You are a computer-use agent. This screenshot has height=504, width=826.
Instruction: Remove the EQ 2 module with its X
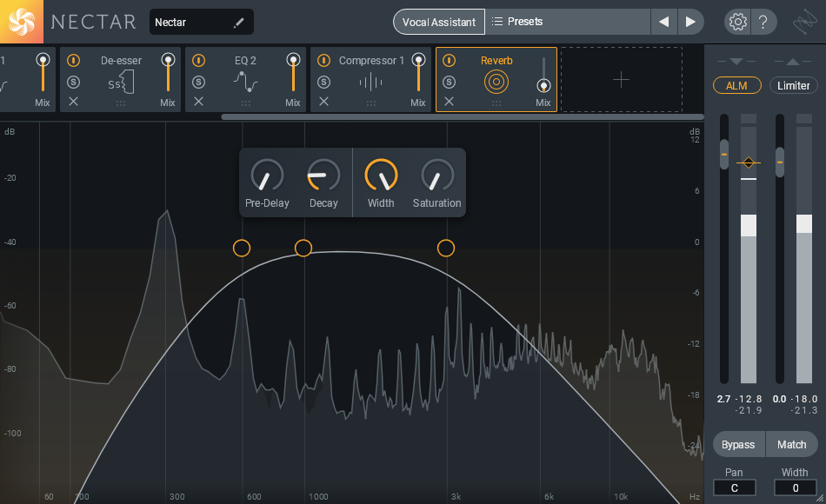coord(198,101)
